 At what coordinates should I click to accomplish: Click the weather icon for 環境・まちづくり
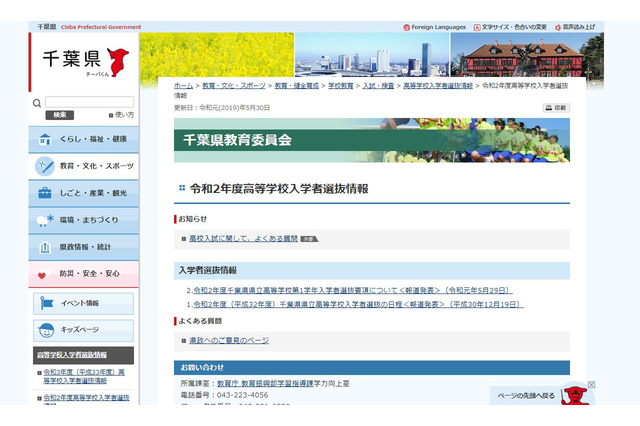pyautogui.click(x=45, y=220)
